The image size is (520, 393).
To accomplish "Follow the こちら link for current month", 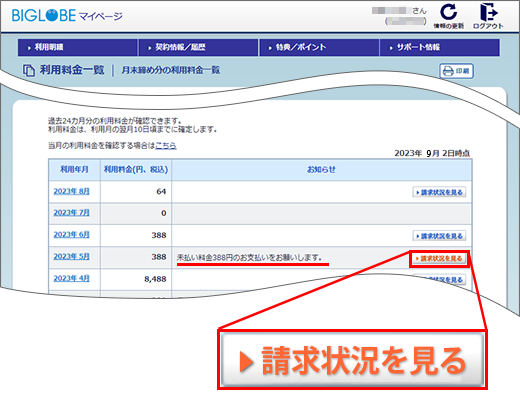I will (x=166, y=145).
